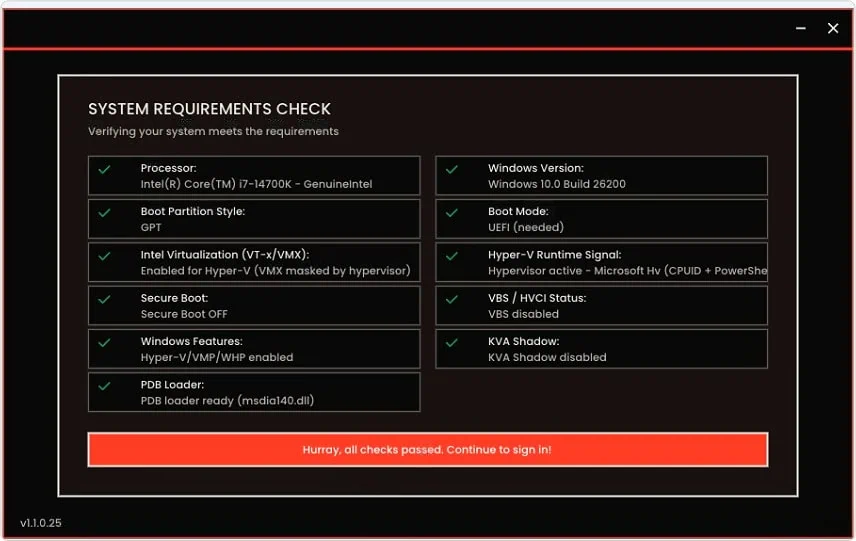The height and width of the screenshot is (541, 856).
Task: Click the PDB Loader checkmark
Action: (x=104, y=385)
